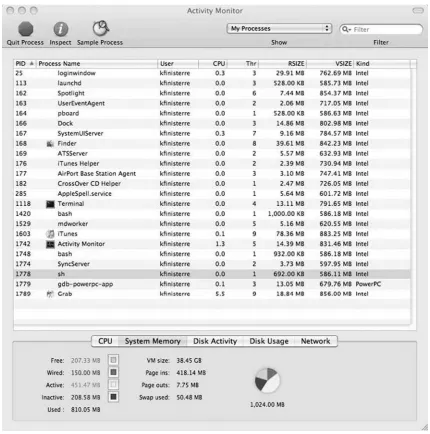The image size is (430, 434).
Task: Select bash process with PID 1748
Action: 212,254
